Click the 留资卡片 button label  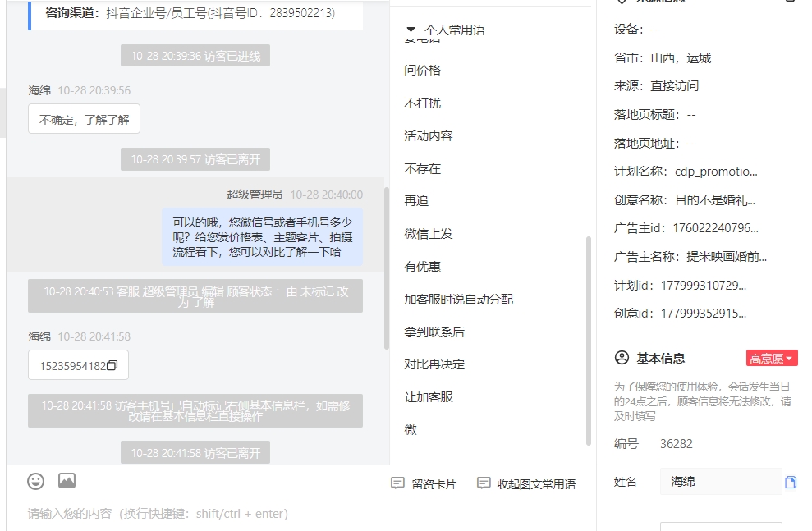pos(434,484)
